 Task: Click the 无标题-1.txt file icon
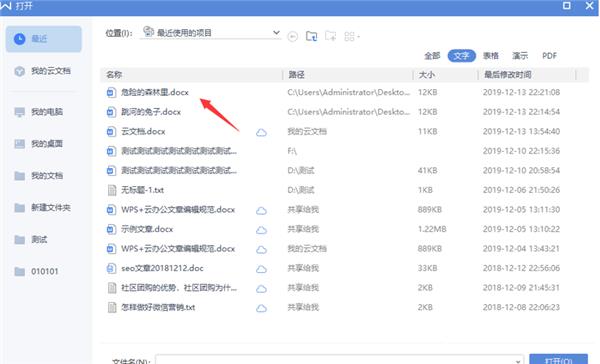[112, 190]
